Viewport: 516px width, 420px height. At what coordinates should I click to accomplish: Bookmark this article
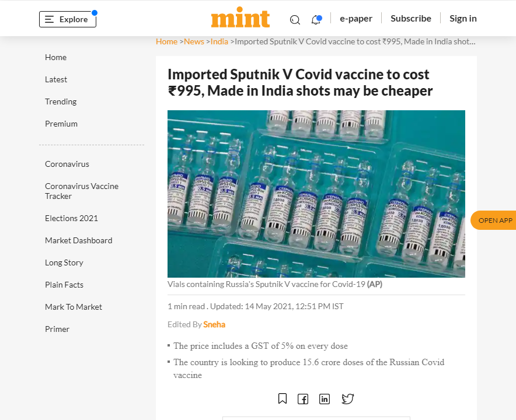point(283,399)
